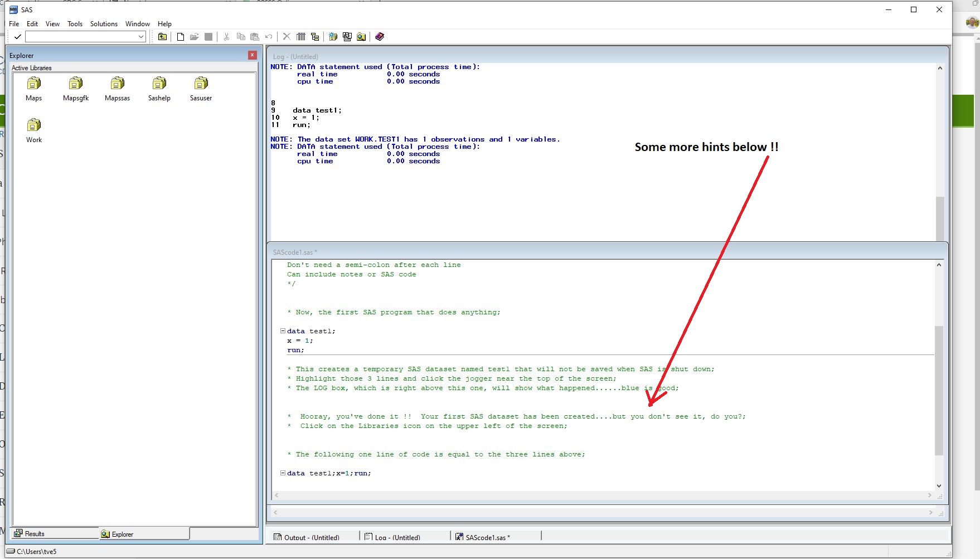Click the command box checkmark button
Image resolution: width=980 pixels, height=559 pixels.
(x=18, y=37)
